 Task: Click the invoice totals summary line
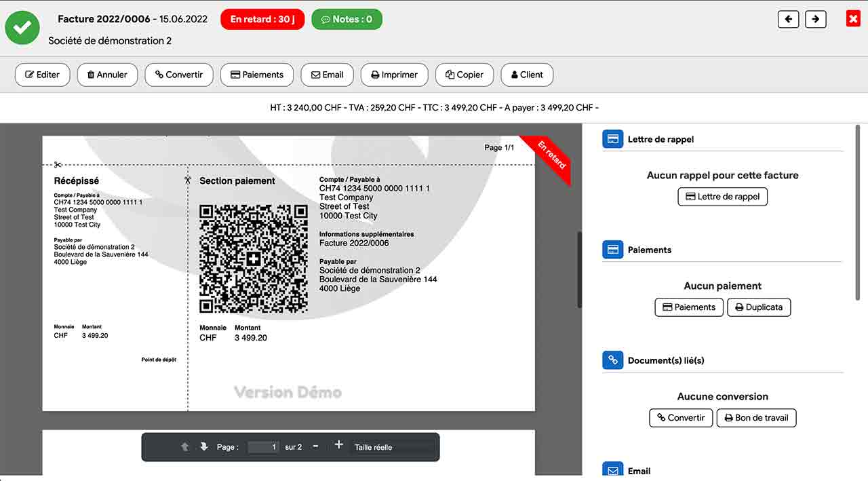434,108
